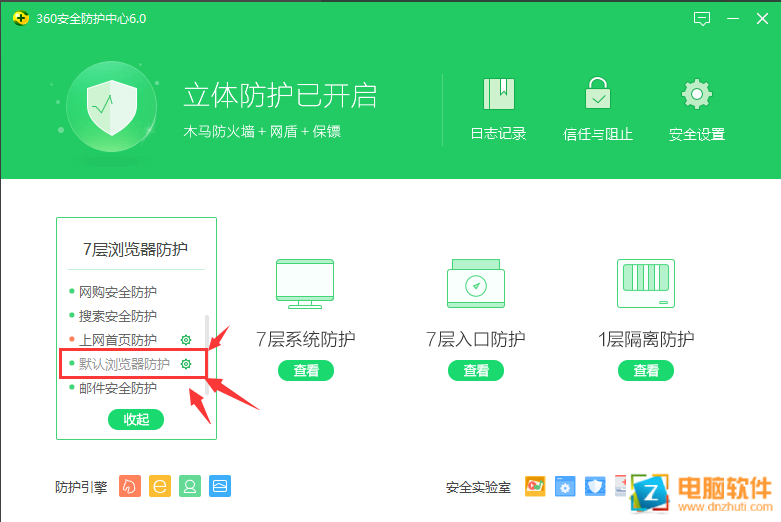Screen dimensions: 781x522
Task: Click the 360安全防护中心6.0 window title
Action: (x=91, y=19)
